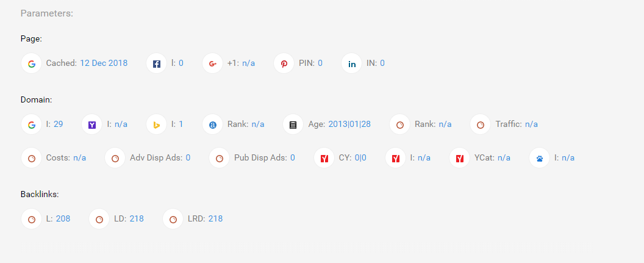Click the Bing icon in Domain row
This screenshot has height=263, width=644.
pyautogui.click(x=157, y=124)
